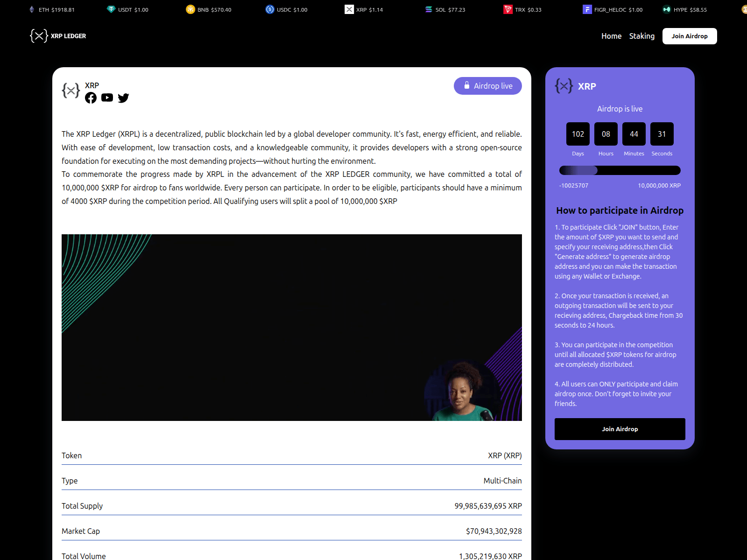747x560 pixels.
Task: Click the $70,943,302,928 market cap value
Action: pos(494,531)
